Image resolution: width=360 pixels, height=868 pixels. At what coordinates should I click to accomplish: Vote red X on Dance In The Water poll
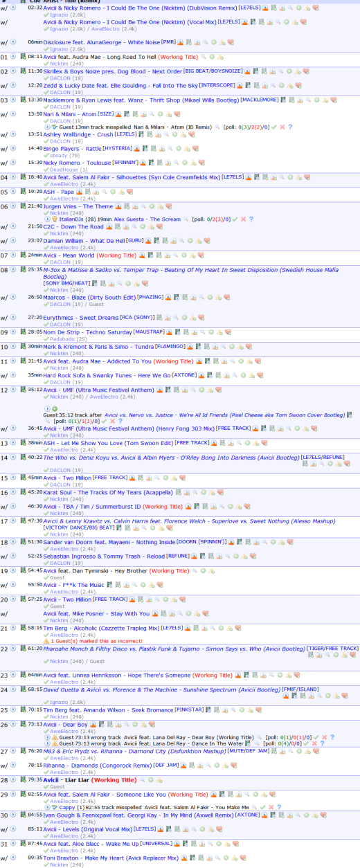pyautogui.click(x=314, y=743)
